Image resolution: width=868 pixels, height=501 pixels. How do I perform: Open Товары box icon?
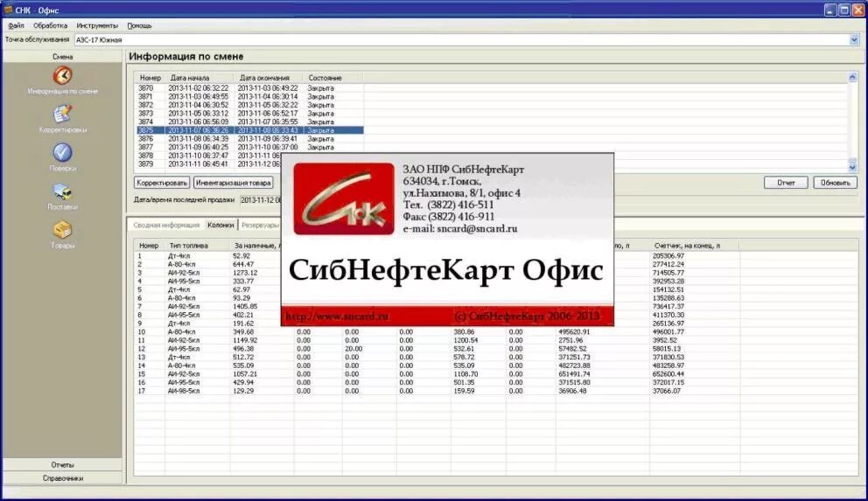click(62, 230)
